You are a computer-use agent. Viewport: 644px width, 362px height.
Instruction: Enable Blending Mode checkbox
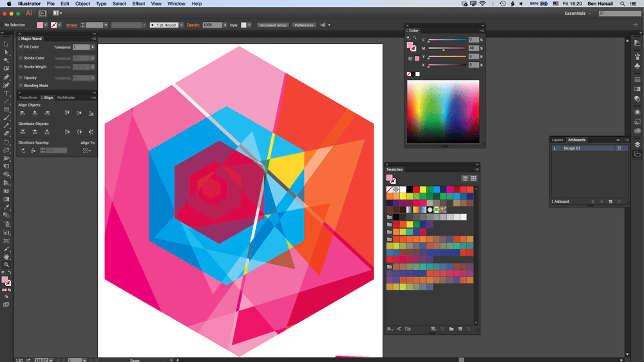tap(21, 86)
